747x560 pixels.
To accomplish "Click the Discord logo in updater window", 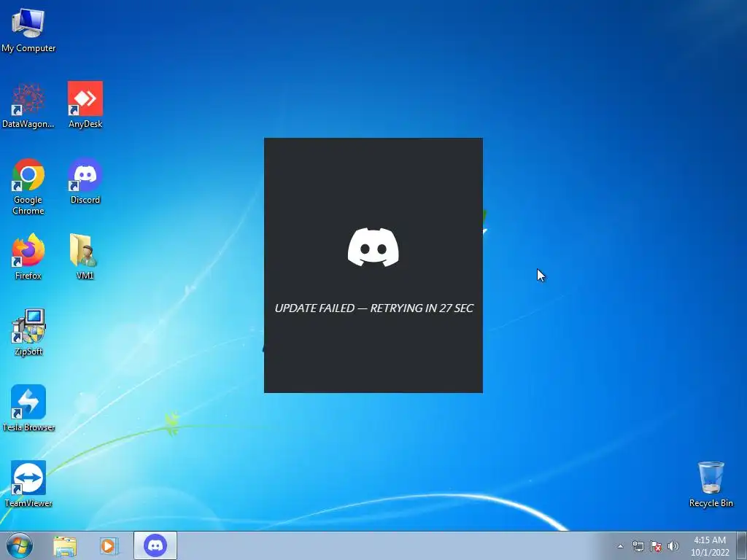I will pyautogui.click(x=373, y=247).
